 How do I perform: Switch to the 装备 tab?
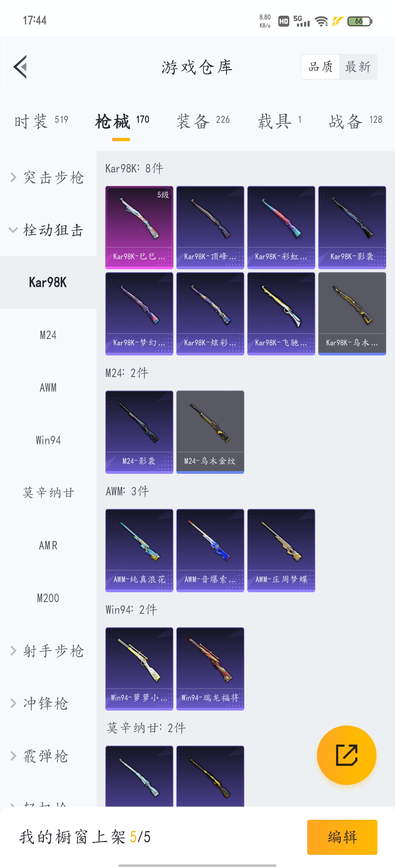tap(203, 121)
